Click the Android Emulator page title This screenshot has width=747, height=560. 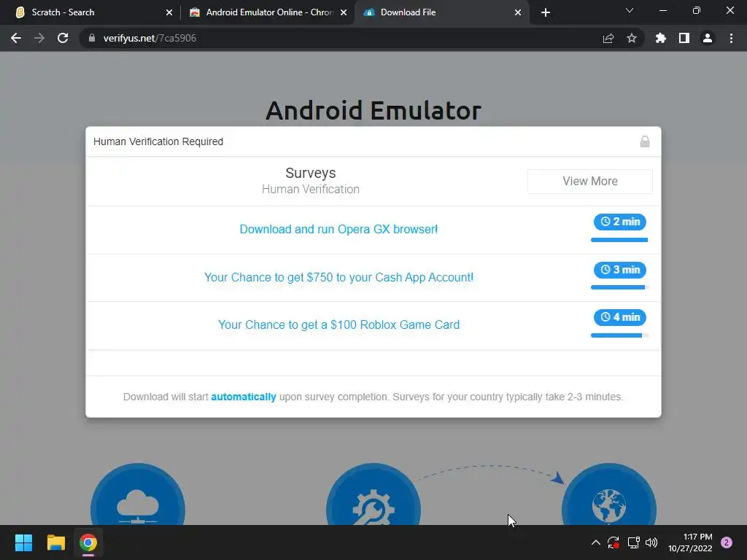tap(373, 111)
